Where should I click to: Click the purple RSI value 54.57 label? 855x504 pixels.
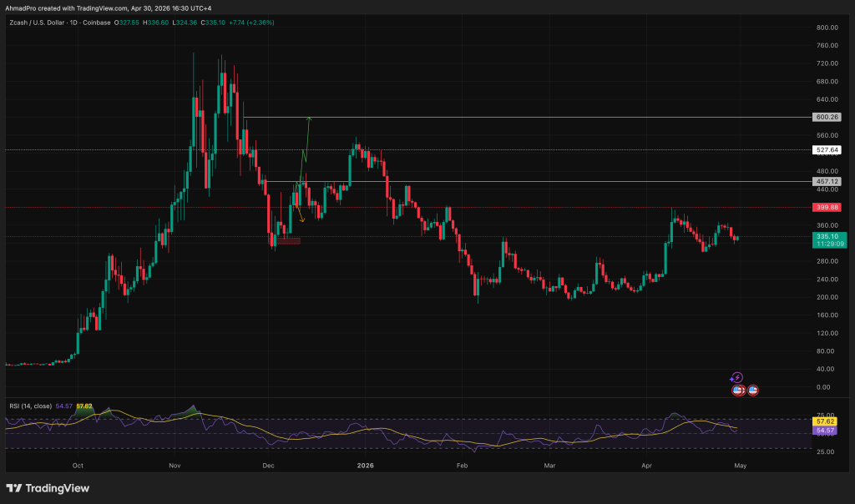coord(826,431)
